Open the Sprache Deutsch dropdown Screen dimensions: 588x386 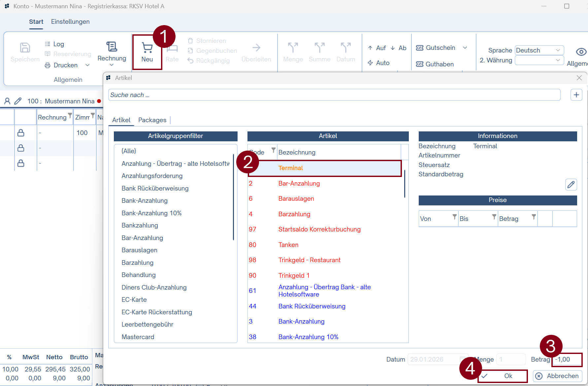(539, 50)
